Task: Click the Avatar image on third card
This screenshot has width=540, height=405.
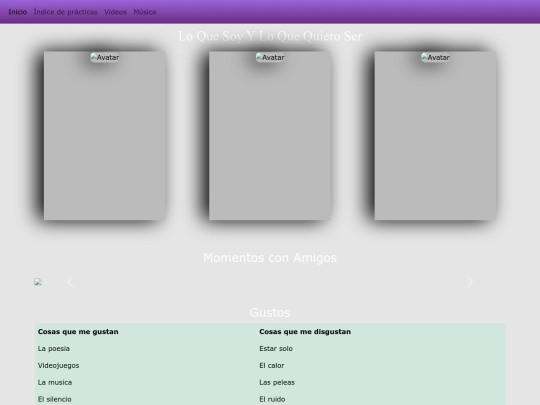Action: [435, 58]
